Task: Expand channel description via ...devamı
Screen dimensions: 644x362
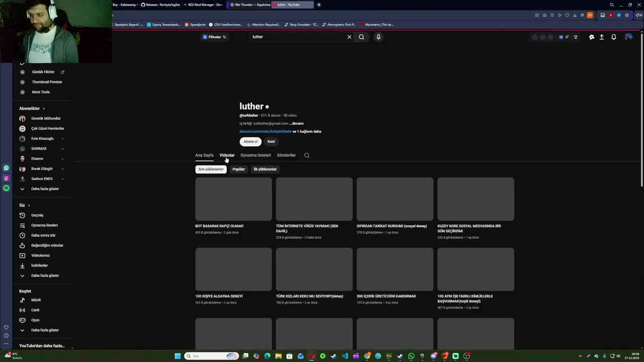Action: pyautogui.click(x=296, y=124)
